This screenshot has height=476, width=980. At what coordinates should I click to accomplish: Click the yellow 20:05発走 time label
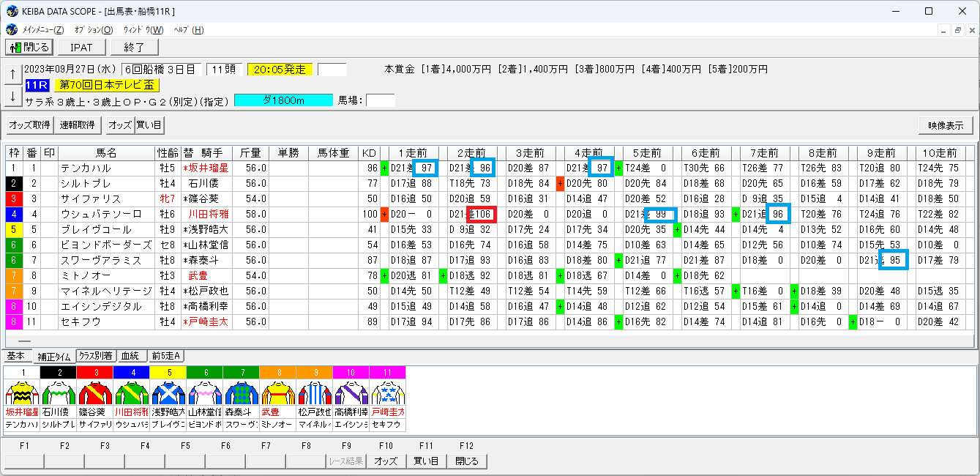[x=280, y=70]
